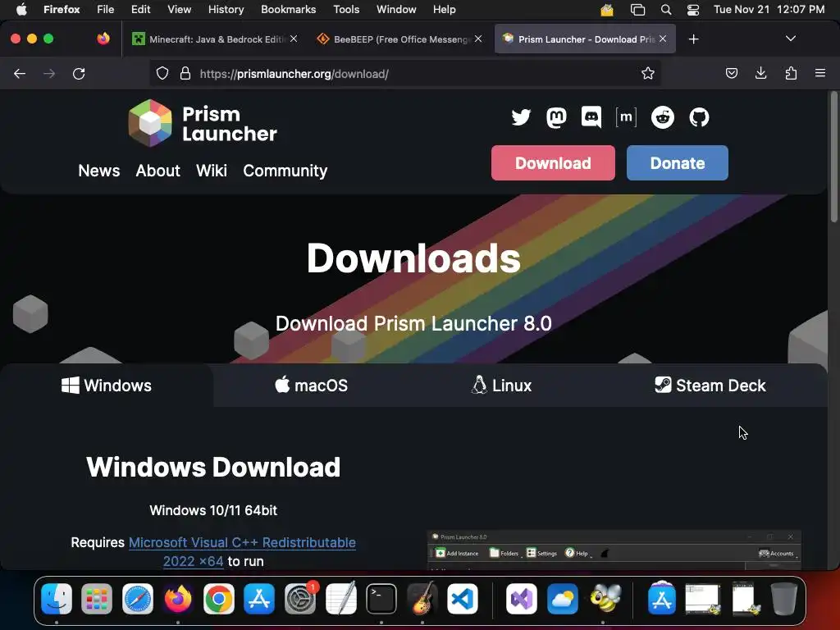Select the Steam Deck download tab
Viewport: 840px width, 630px height.
[710, 386]
